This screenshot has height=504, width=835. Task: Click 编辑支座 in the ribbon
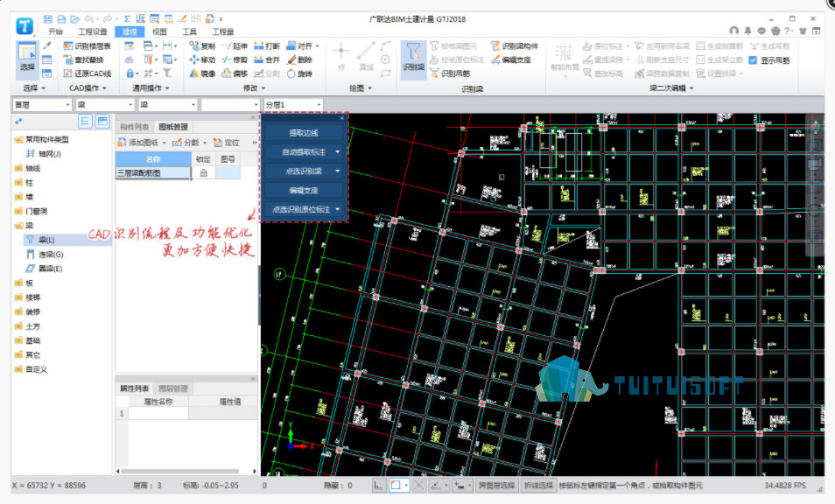click(510, 59)
